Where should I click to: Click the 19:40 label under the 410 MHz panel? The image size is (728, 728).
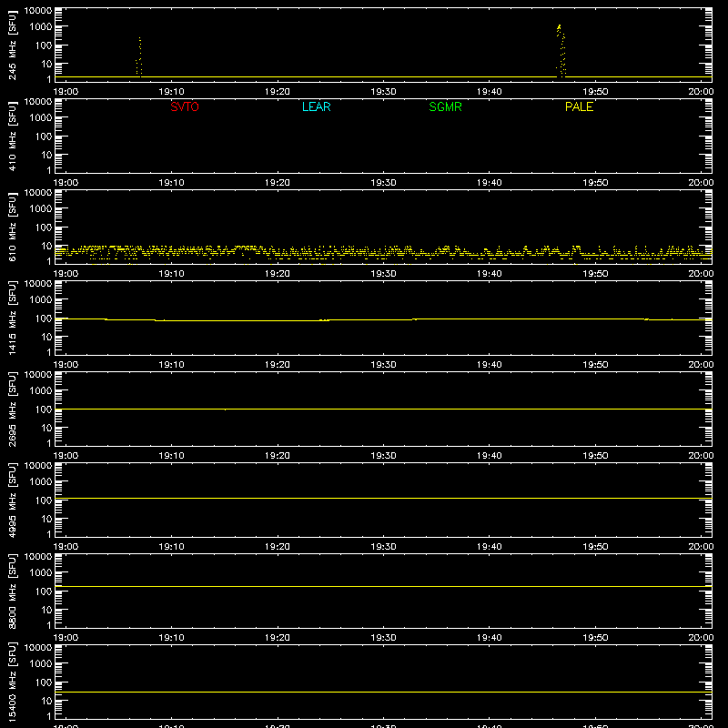(490, 183)
